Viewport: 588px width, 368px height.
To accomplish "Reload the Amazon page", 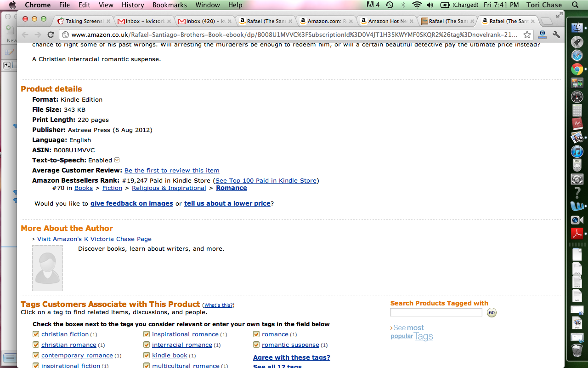I will [x=51, y=34].
